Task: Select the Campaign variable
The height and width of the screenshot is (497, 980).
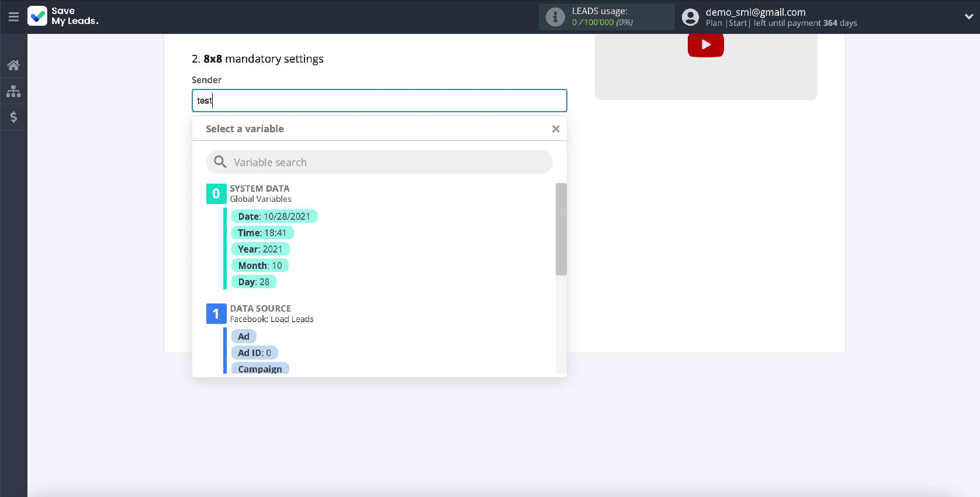Action: click(260, 368)
